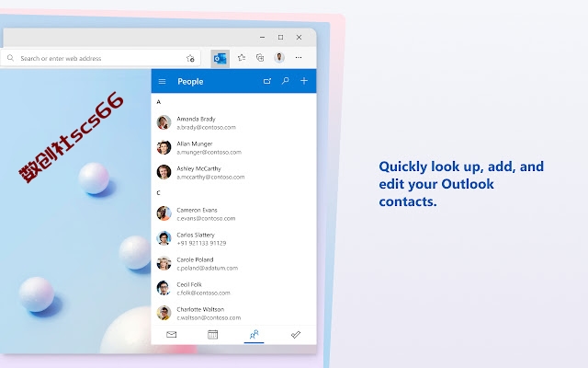Click the letter C section header
Screen dimensions: 588x368
click(158, 192)
